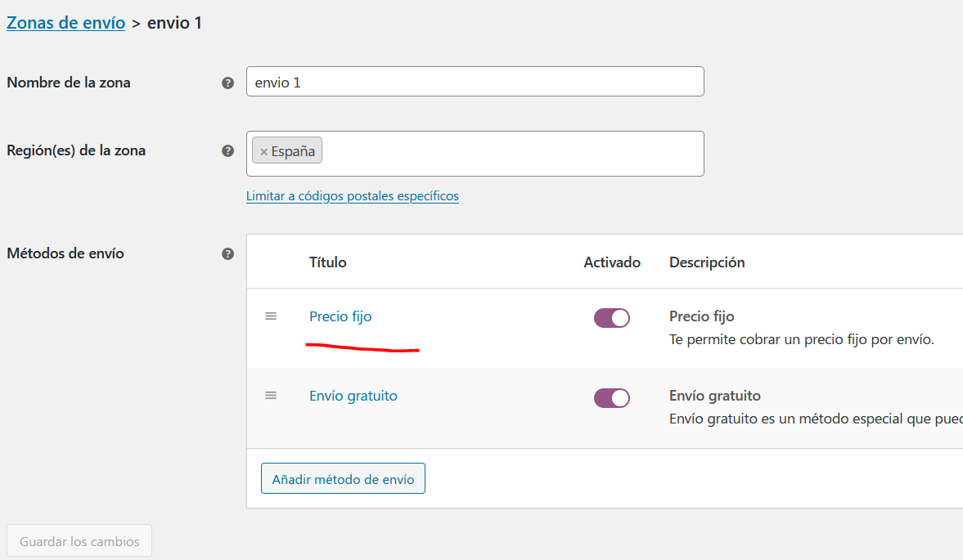Edit the Envío gratuito method
This screenshot has height=560, width=963.
(x=353, y=396)
